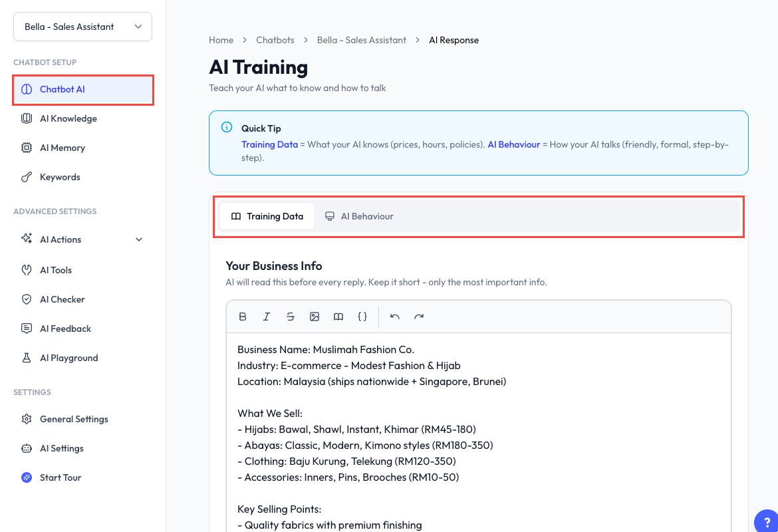Click the Home breadcrumb link
Screen dimensions: 778x532
coord(221,40)
